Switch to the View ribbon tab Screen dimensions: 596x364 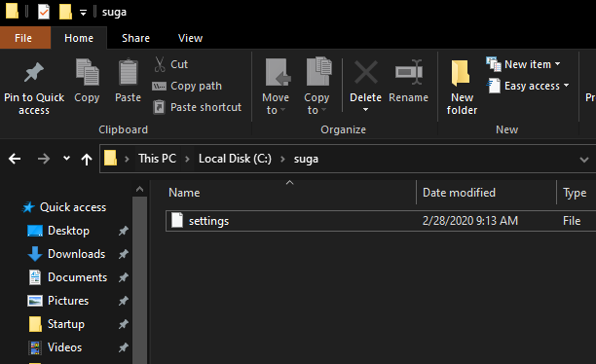pyautogui.click(x=191, y=38)
